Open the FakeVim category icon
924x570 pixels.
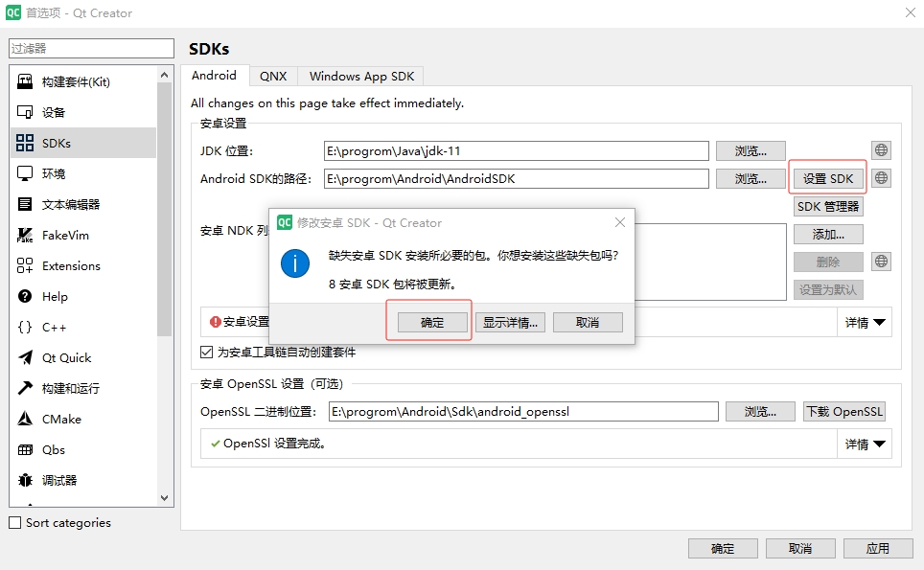(25, 235)
